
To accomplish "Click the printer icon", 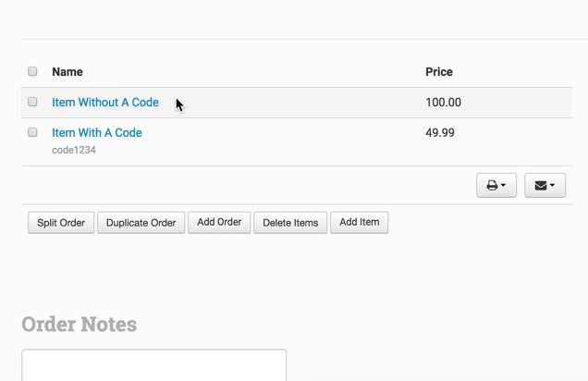I will 492,185.
